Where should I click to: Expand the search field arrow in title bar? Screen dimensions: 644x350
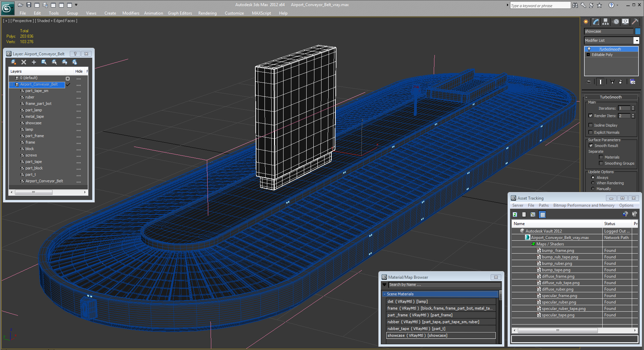[508, 5]
